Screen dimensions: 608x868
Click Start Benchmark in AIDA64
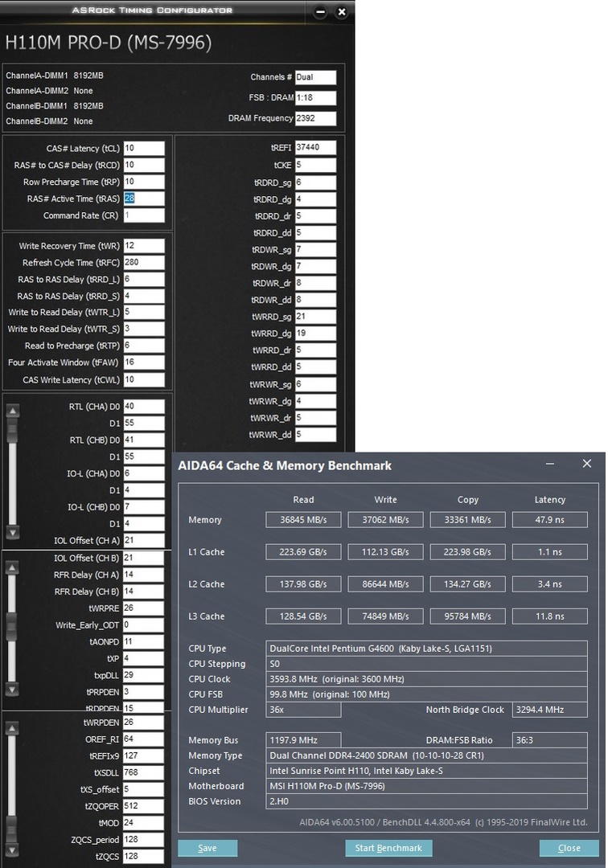[x=388, y=848]
